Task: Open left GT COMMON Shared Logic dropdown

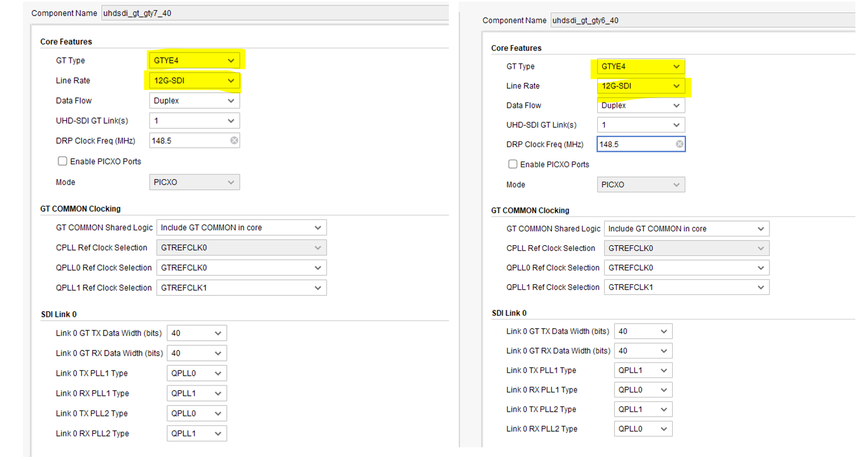Action: 241,228
